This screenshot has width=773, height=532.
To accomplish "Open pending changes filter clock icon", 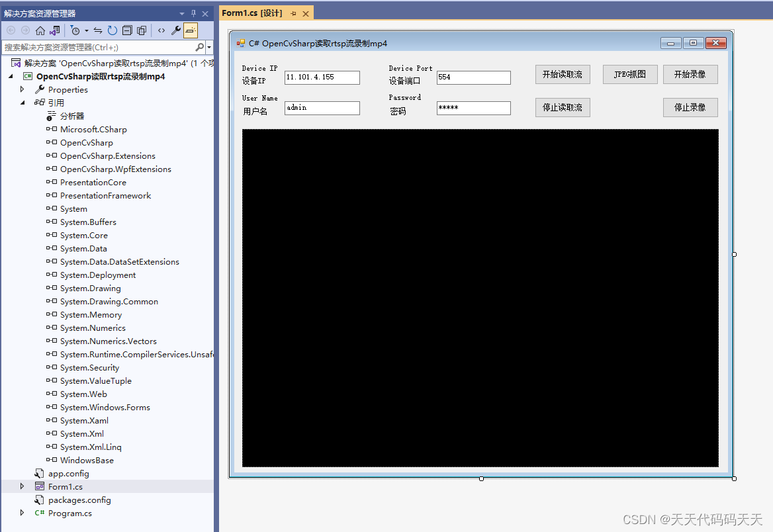I will tap(75, 30).
